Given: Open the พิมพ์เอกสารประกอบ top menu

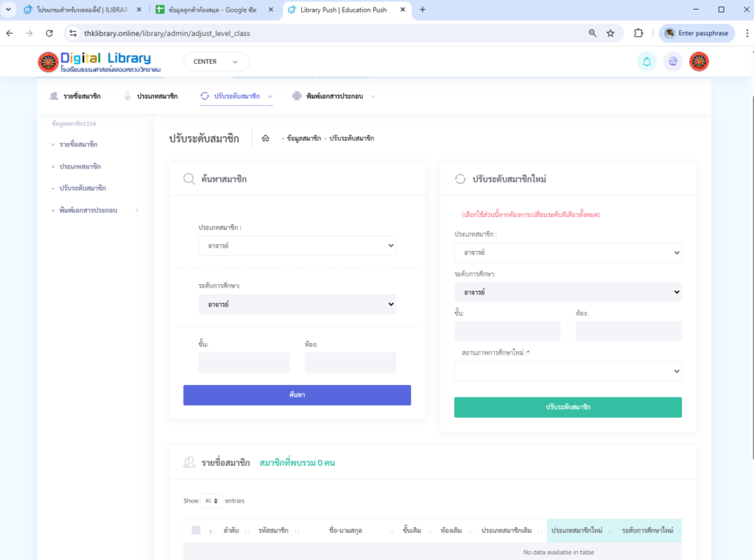Looking at the screenshot, I should (x=334, y=96).
